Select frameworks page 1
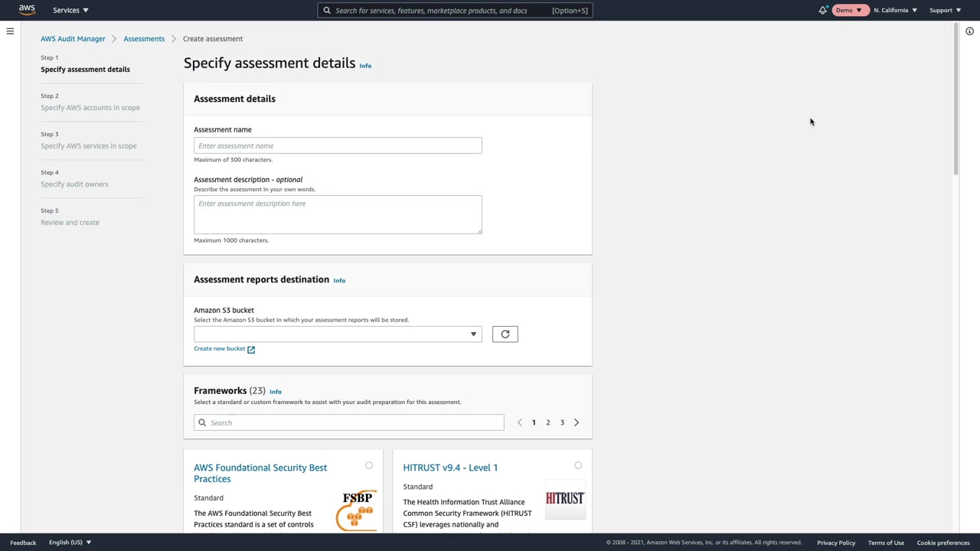The width and height of the screenshot is (980, 551). (x=534, y=422)
